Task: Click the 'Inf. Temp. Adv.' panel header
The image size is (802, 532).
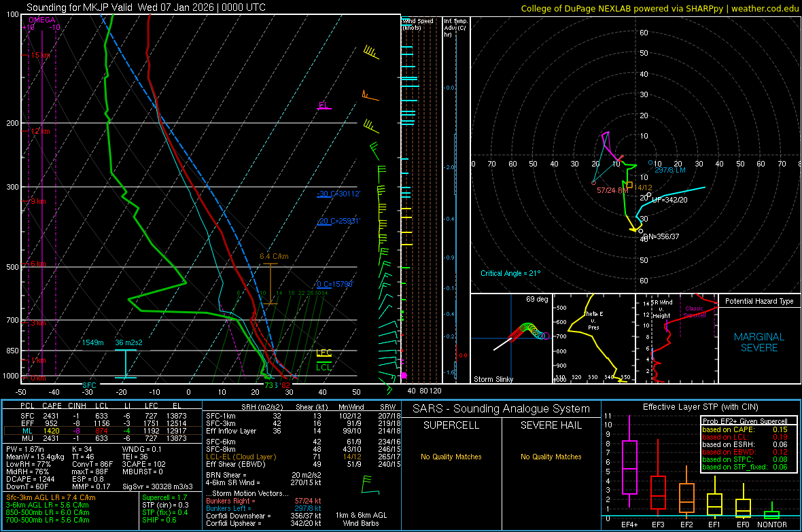Action: (455, 28)
